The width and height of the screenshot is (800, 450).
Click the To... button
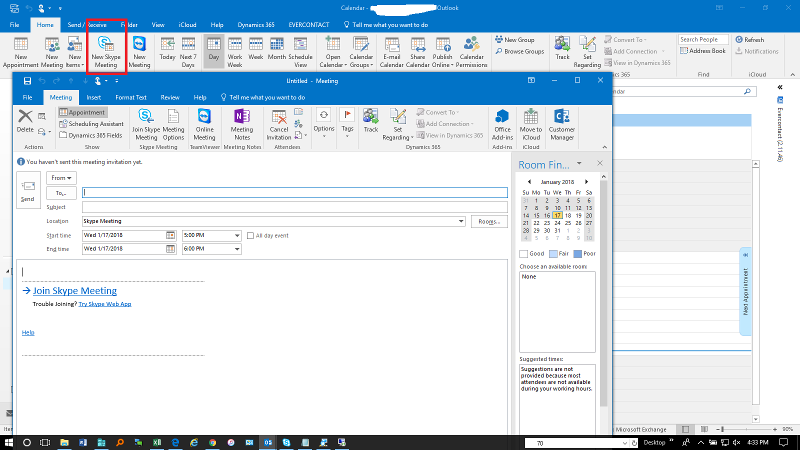point(61,193)
